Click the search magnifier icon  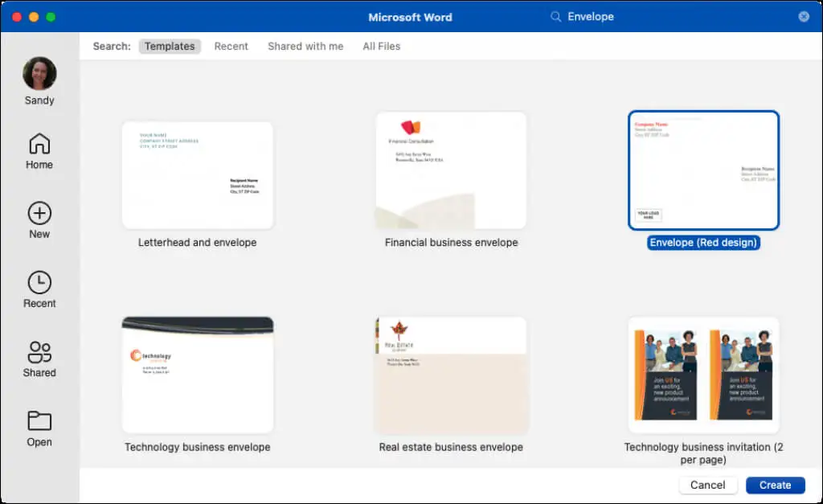click(x=555, y=17)
